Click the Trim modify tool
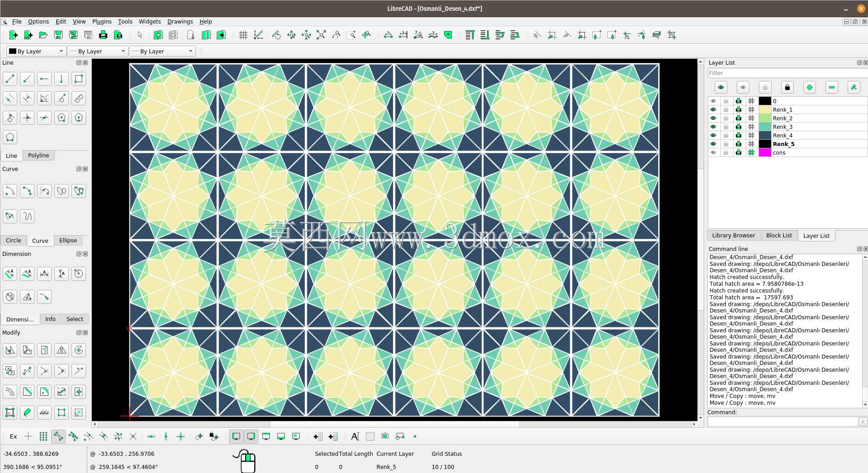The width and height of the screenshot is (868, 473). tap(44, 371)
